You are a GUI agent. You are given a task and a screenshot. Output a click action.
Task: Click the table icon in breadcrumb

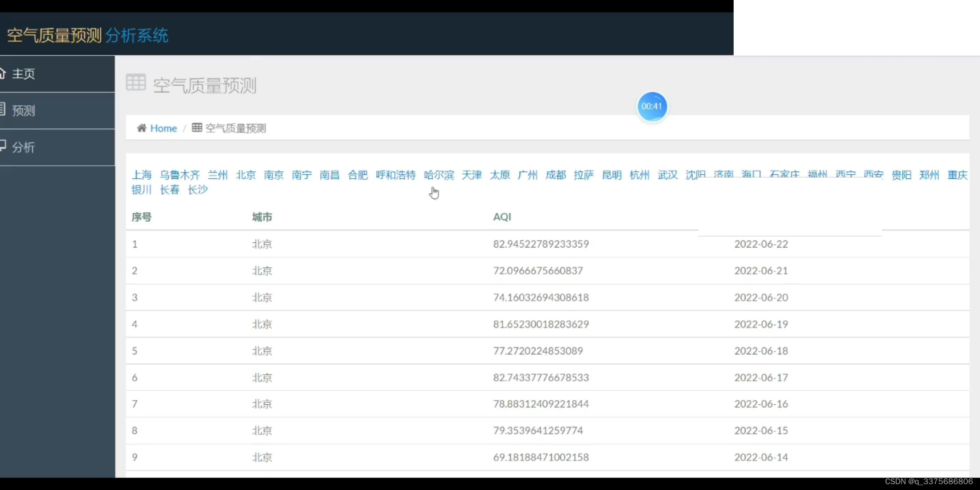pyautogui.click(x=197, y=127)
